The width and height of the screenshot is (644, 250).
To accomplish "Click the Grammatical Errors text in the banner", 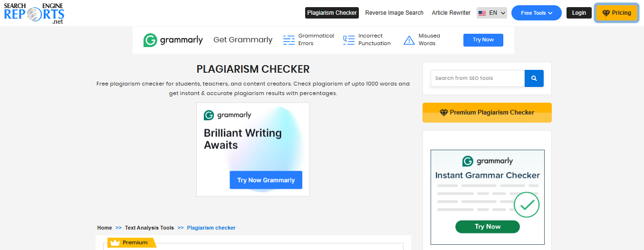I will (316, 39).
